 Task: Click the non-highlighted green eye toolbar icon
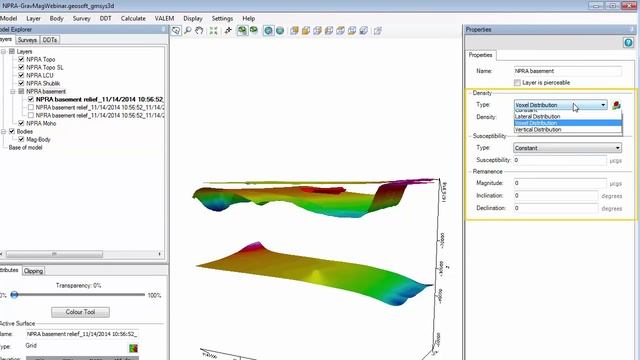[253, 31]
